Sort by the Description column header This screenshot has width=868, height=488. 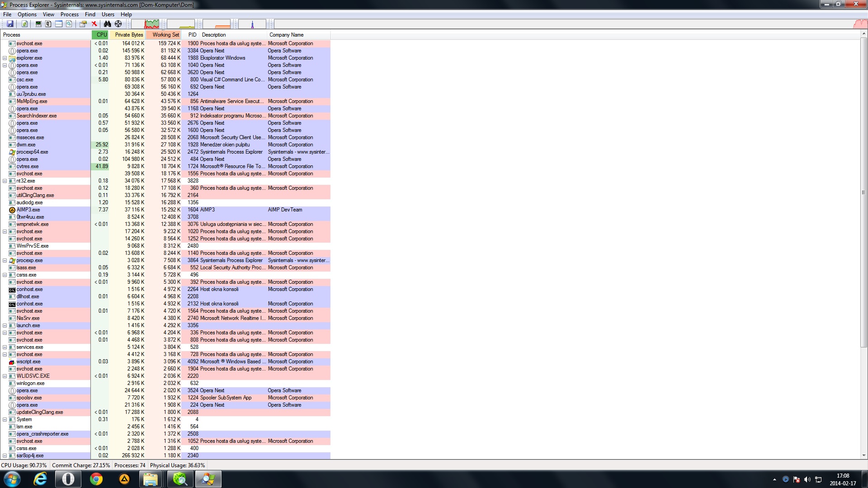click(233, 35)
